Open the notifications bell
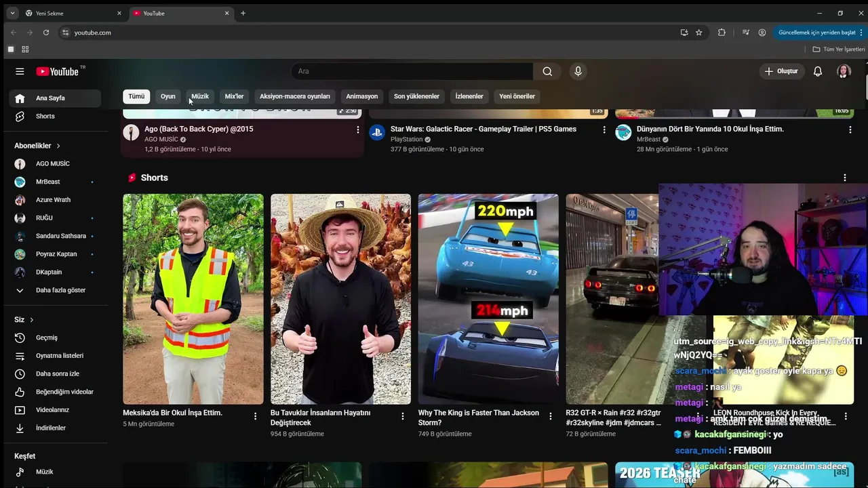 818,71
